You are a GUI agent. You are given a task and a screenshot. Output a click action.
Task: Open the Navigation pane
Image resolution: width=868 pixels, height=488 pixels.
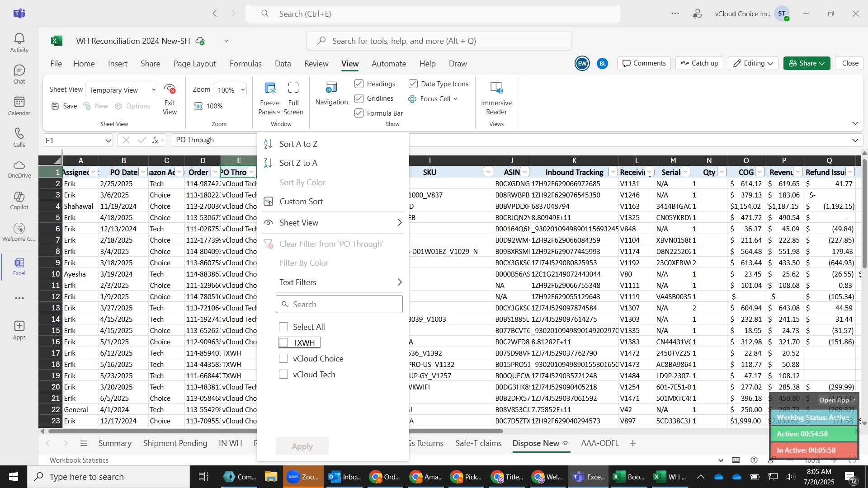[x=331, y=94]
